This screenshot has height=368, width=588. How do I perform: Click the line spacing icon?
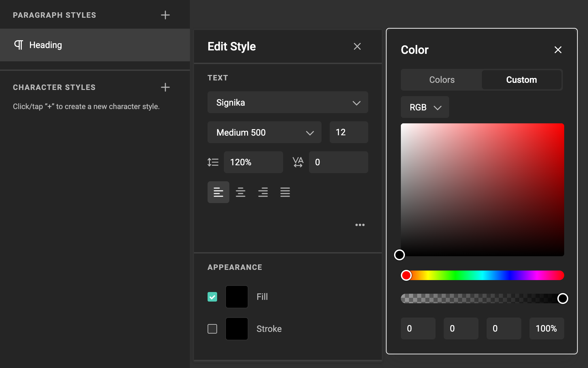coord(213,162)
